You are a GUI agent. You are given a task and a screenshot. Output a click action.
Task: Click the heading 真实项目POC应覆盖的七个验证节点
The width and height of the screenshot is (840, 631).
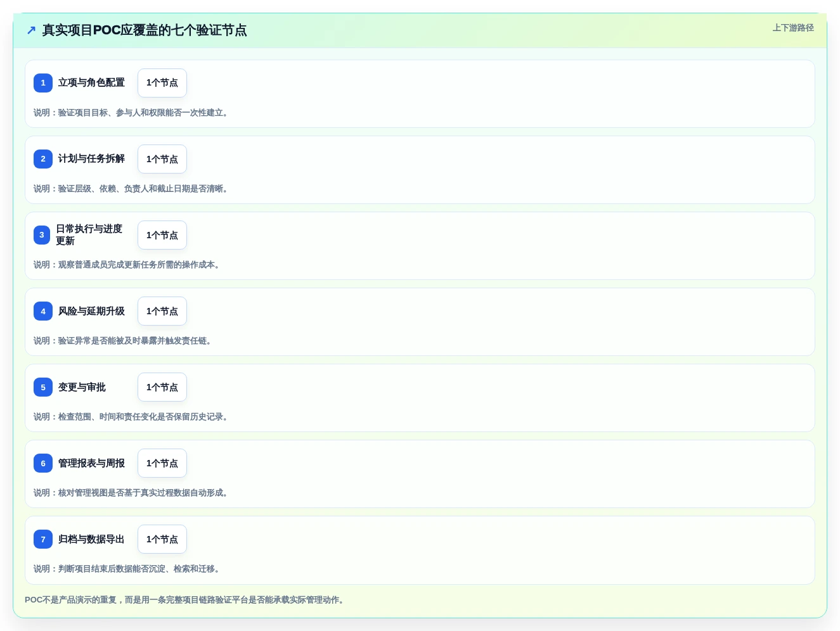[145, 30]
